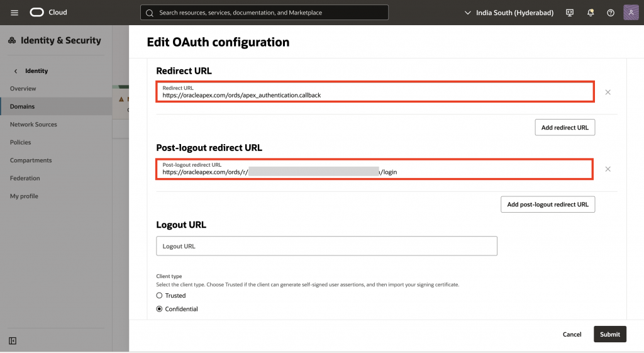The height and width of the screenshot is (353, 644).
Task: Collapse the sidebar using the bottom-left icon
Action: (x=13, y=341)
